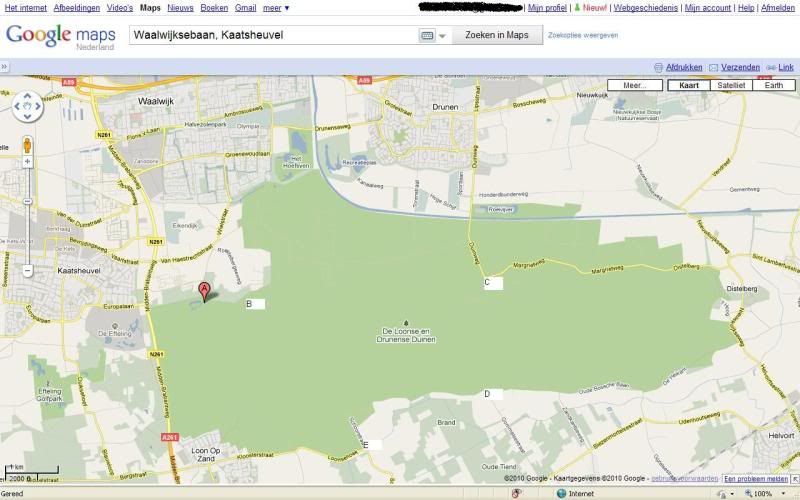Click the Waalwijk town label
Screen dimensions: 800x500
(156, 101)
